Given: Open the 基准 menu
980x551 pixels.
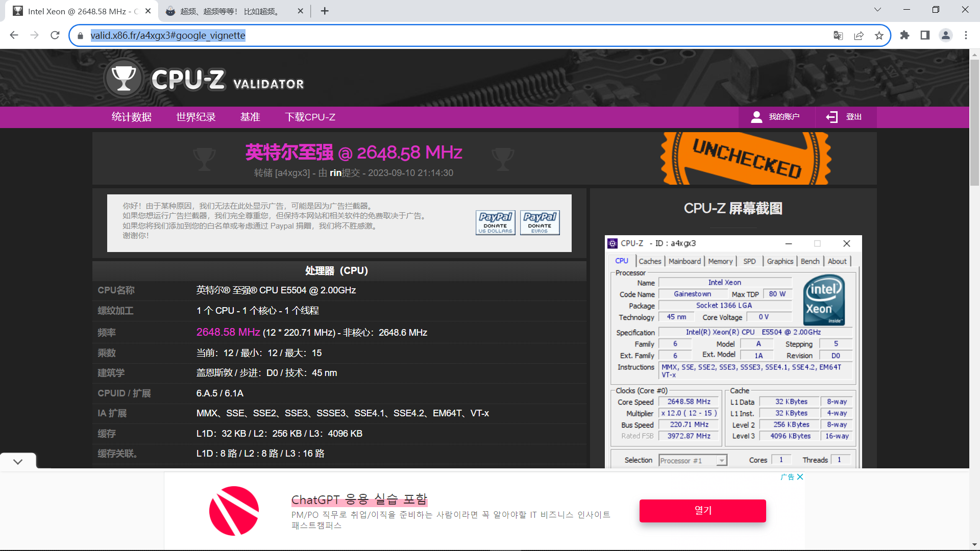Looking at the screenshot, I should [x=250, y=117].
